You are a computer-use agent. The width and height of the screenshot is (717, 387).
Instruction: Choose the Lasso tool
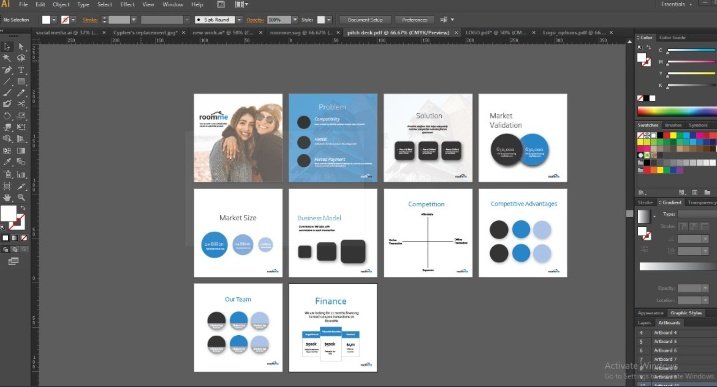point(21,58)
